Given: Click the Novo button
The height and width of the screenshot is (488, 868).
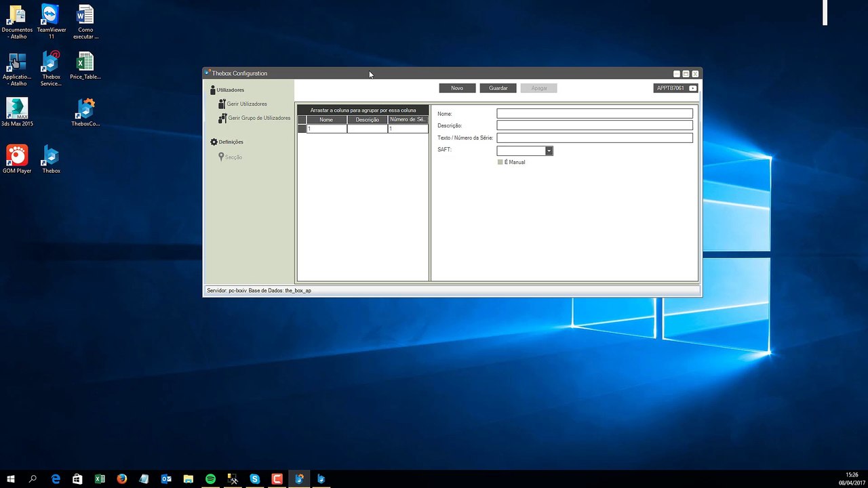Looking at the screenshot, I should 457,88.
